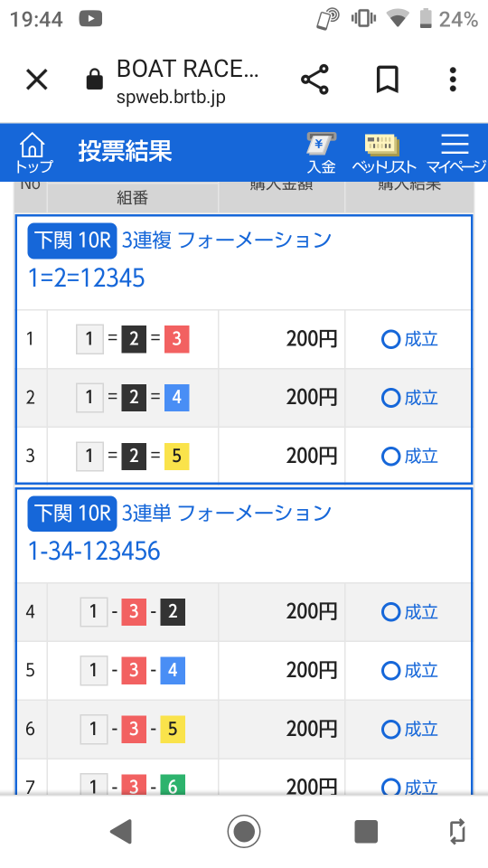Viewport: 488px width, 868px height.
Task: Close the browser tab with X
Action: [37, 80]
